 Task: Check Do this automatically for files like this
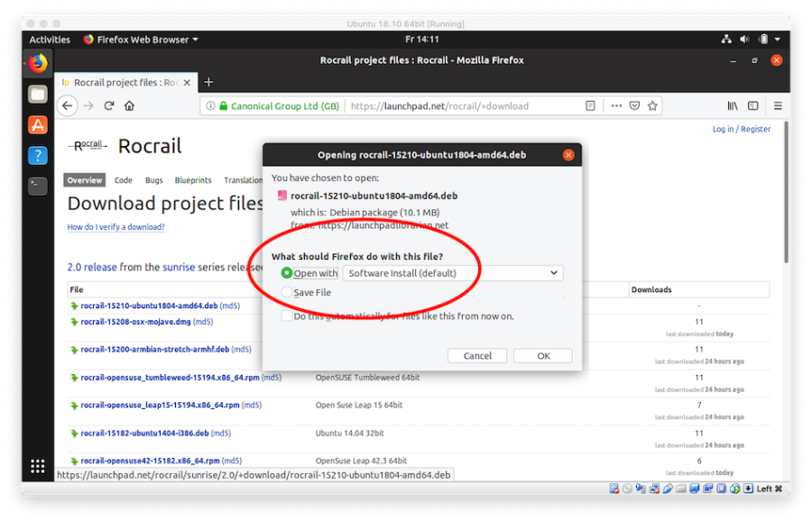point(286,316)
